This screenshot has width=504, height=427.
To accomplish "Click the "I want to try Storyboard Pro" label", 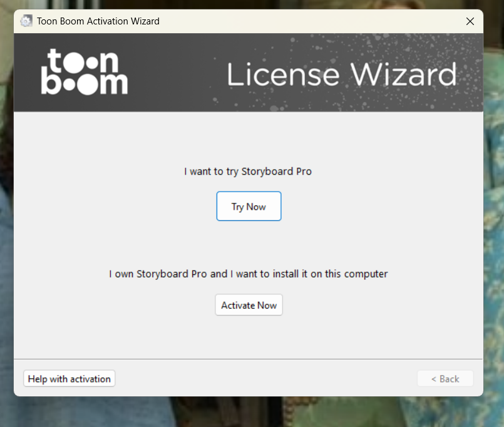I will point(248,172).
